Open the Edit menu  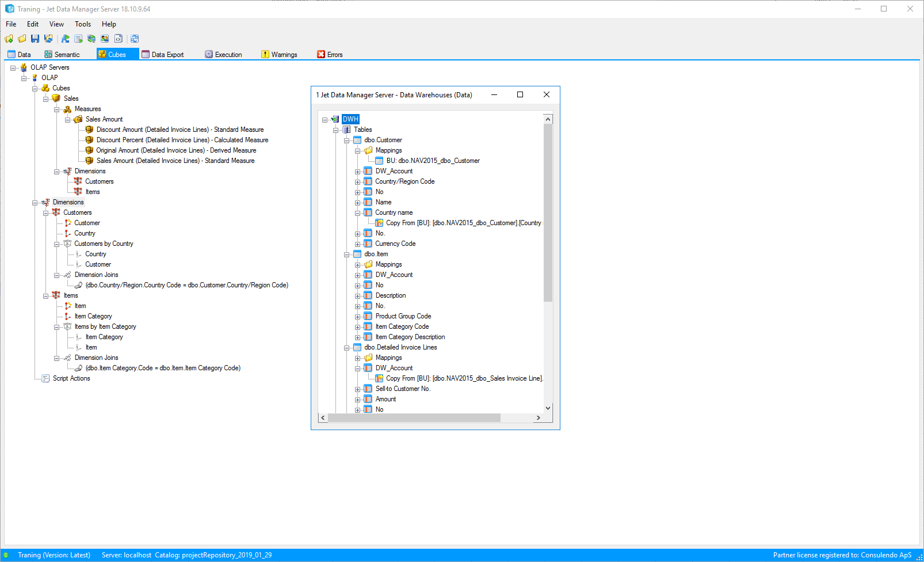33,24
